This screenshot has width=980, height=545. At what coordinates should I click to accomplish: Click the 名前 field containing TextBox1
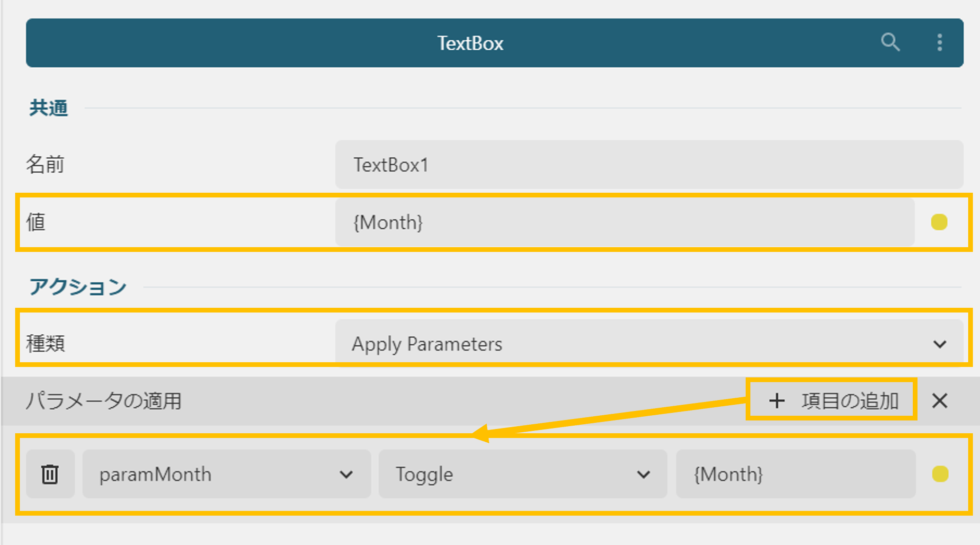(649, 164)
